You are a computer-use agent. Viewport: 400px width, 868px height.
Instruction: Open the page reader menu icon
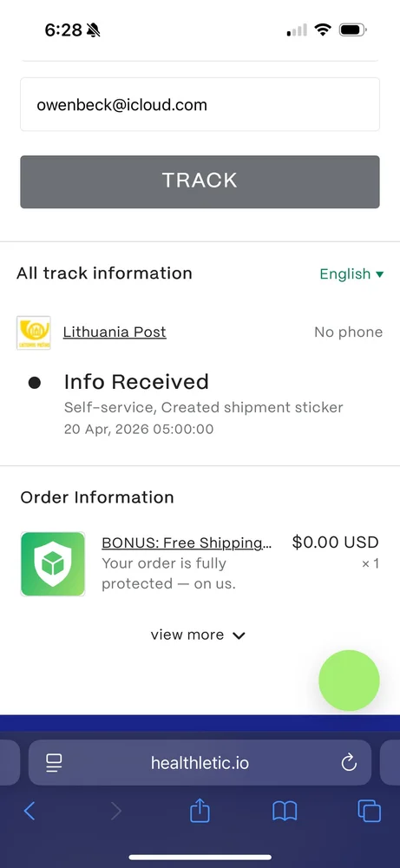[x=54, y=763]
